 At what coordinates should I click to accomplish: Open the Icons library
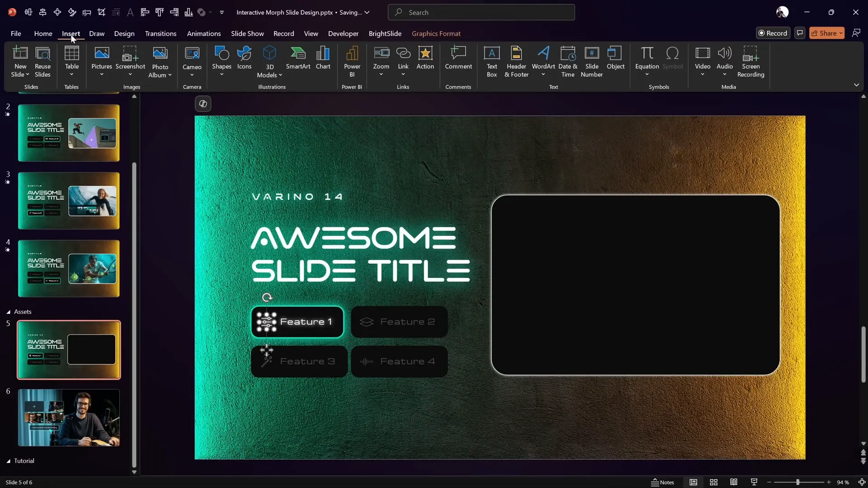pyautogui.click(x=244, y=58)
